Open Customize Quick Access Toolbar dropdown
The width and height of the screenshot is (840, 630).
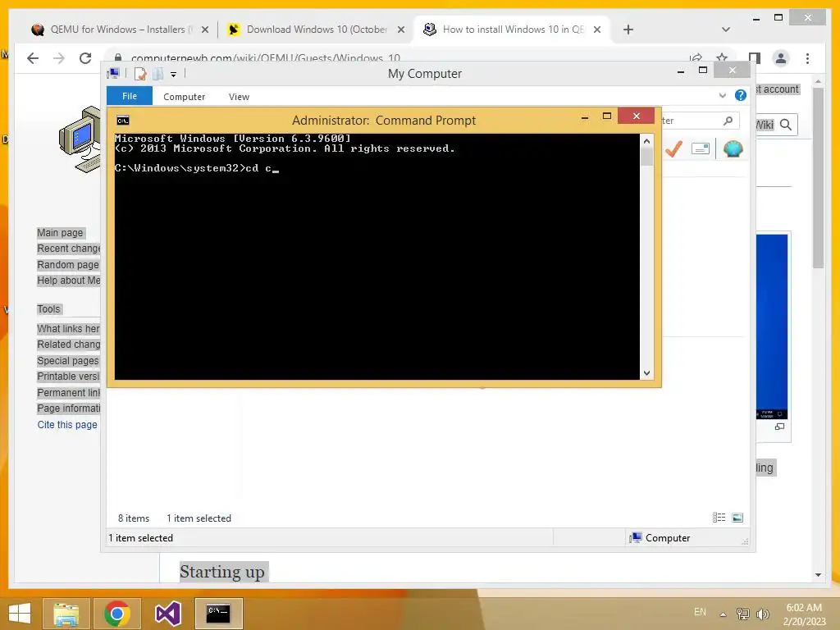[174, 75]
